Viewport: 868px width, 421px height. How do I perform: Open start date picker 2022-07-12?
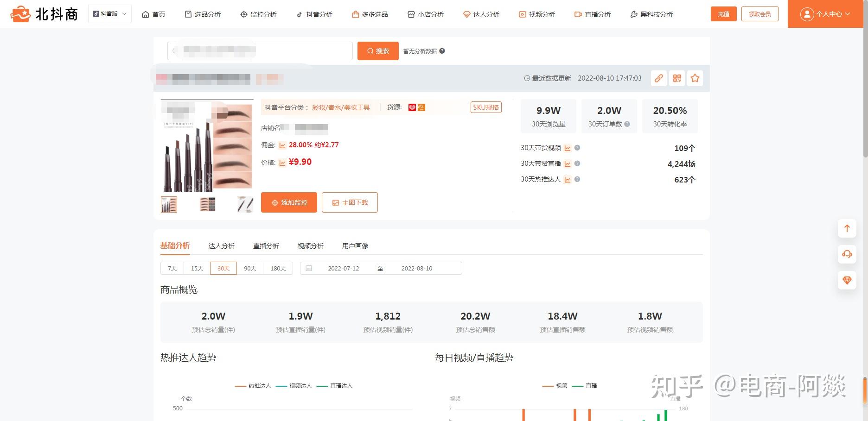click(x=344, y=268)
